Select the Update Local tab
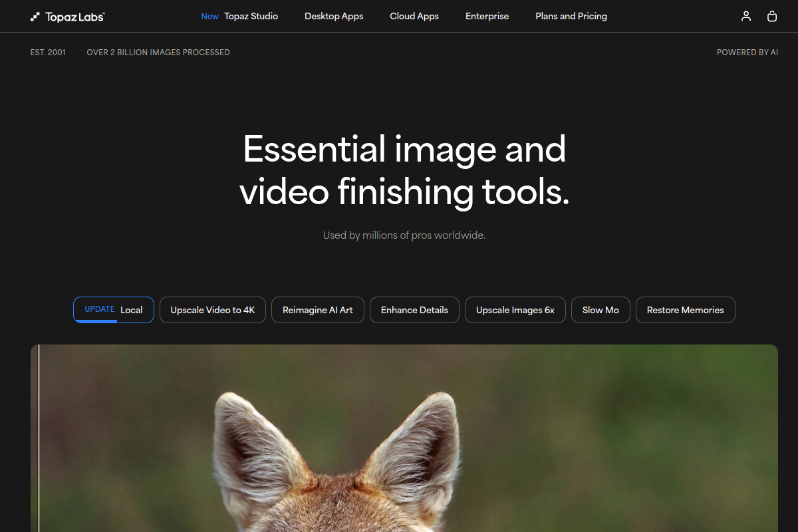 pyautogui.click(x=114, y=310)
